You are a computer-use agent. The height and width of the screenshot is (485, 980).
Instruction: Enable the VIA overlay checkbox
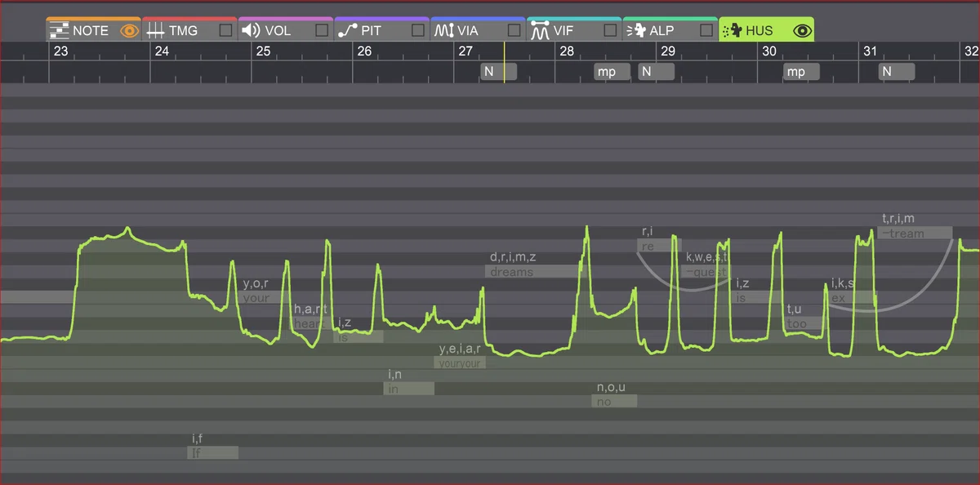[x=514, y=31]
